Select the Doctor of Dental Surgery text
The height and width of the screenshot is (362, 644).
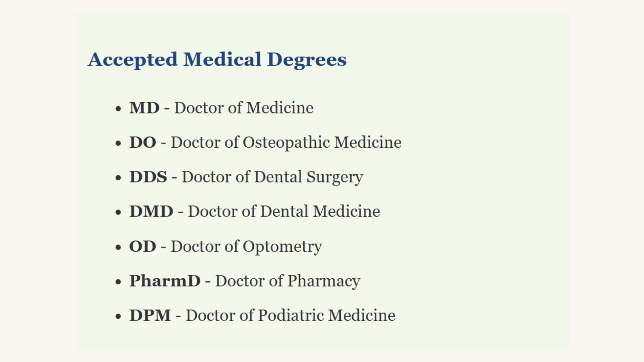272,177
